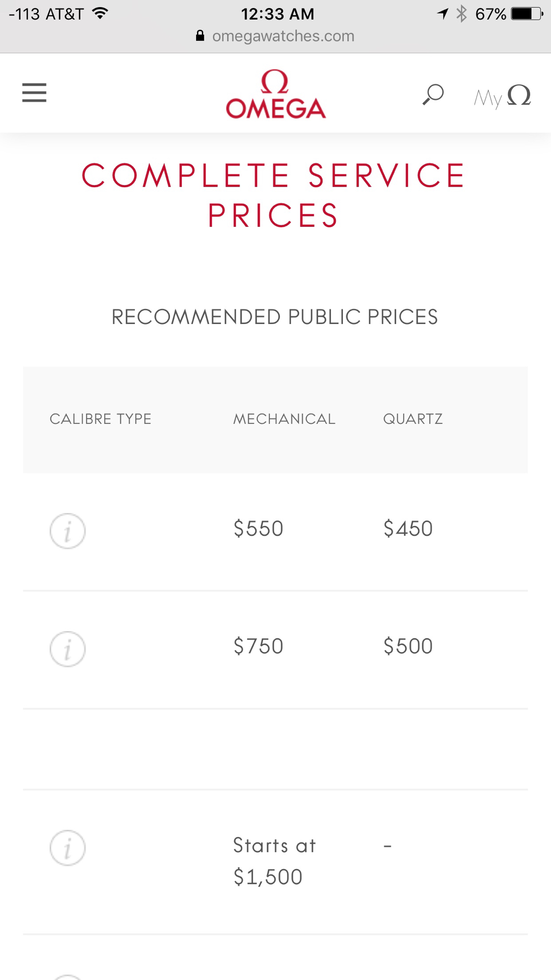The width and height of the screenshot is (551, 980).
Task: Go home via the red OMEGA logo
Action: click(275, 95)
